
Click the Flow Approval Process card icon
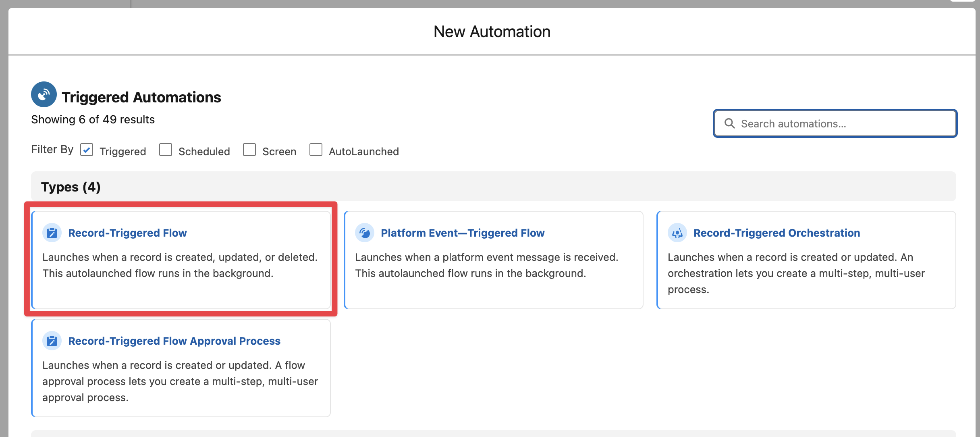52,341
